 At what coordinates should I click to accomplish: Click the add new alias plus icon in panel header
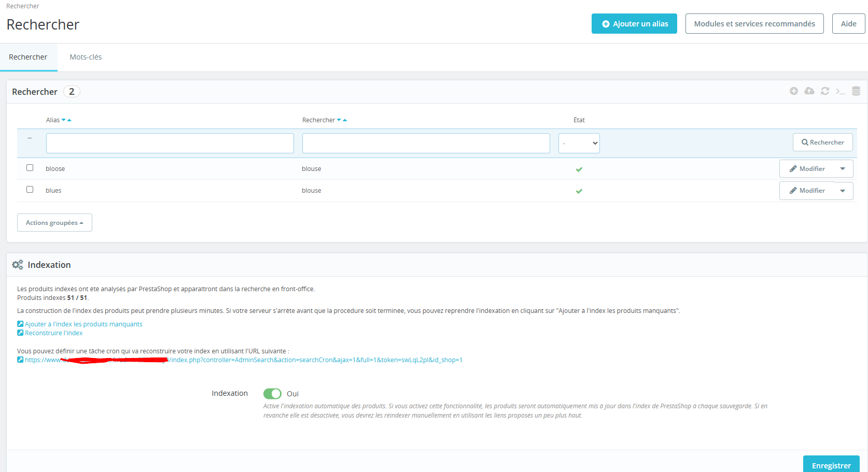794,91
